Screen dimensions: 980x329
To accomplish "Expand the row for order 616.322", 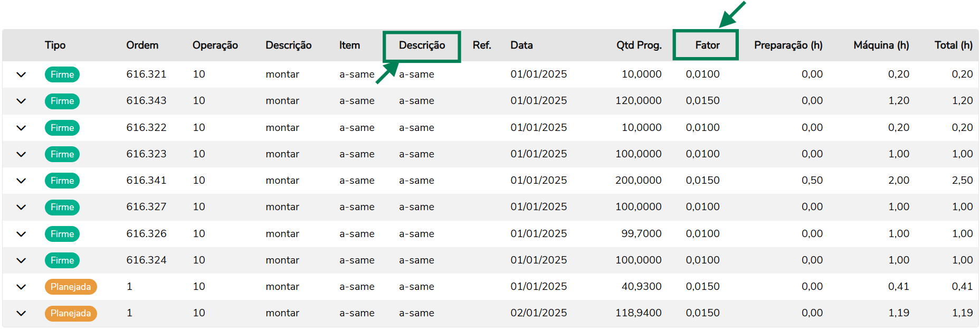I will tap(21, 128).
